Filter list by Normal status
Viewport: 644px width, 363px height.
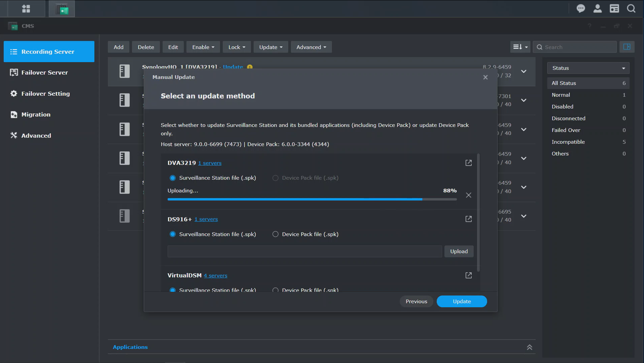click(x=588, y=95)
